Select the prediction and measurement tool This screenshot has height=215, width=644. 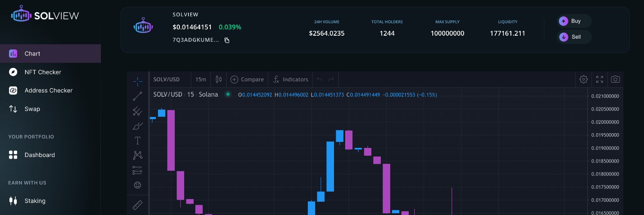tap(137, 170)
